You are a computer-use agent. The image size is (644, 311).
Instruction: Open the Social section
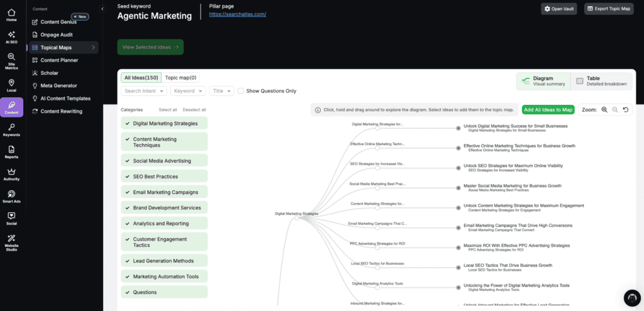coord(11,218)
